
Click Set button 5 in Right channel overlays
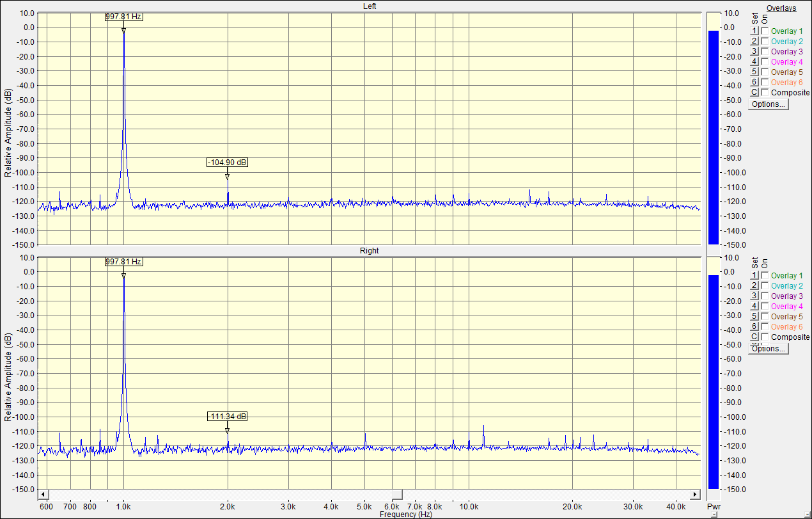pyautogui.click(x=754, y=316)
